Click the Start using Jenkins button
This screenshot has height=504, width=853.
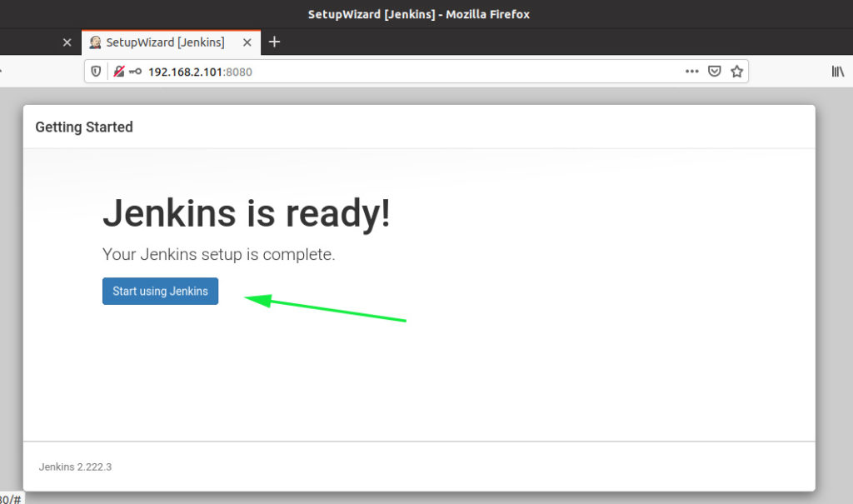coord(160,292)
